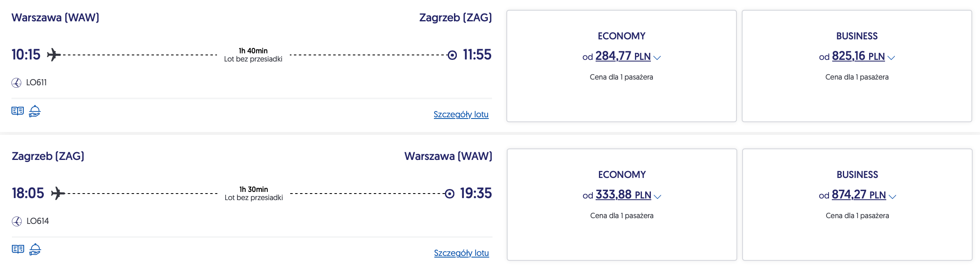Open Szczegóły lotu for the Warszawa–Zagrzeb flight

click(x=461, y=114)
